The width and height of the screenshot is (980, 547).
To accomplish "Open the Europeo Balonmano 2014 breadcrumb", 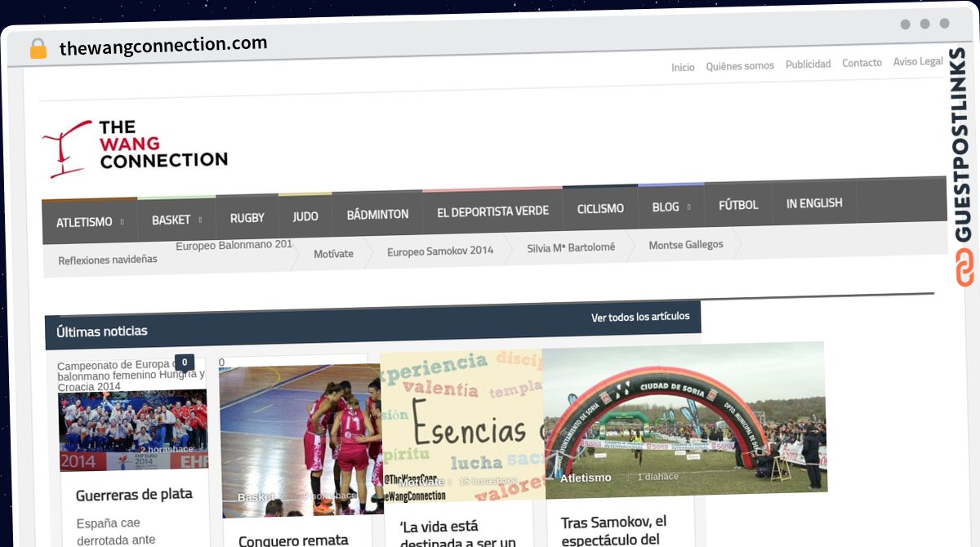I will 234,244.
